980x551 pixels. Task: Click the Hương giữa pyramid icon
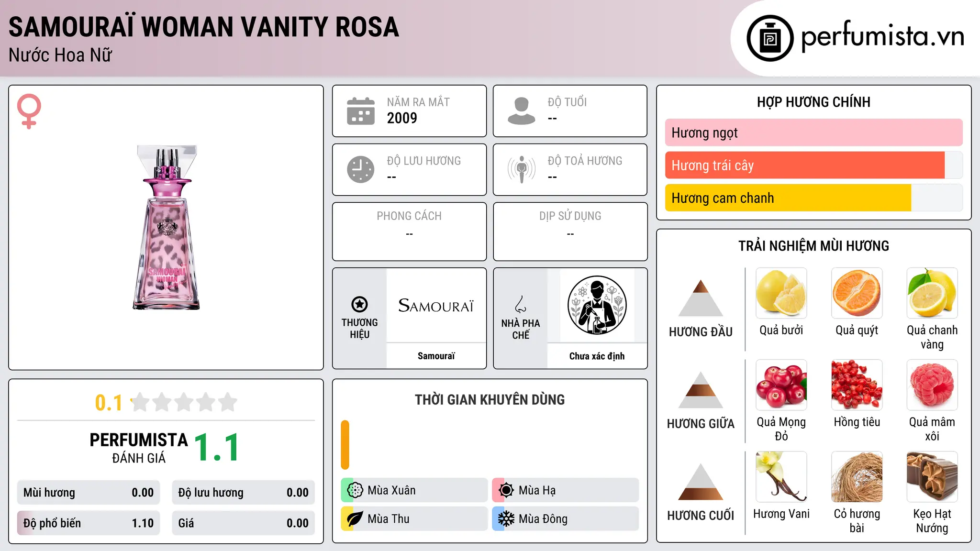[701, 390]
